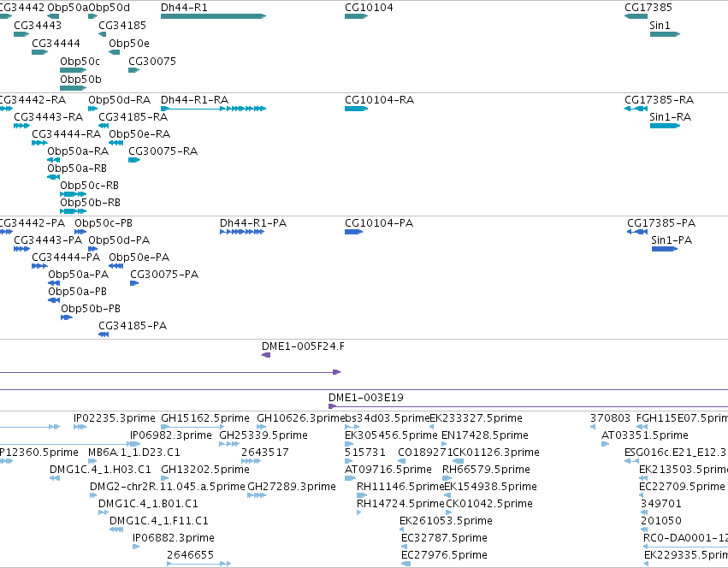728x568 pixels.
Task: Click the CG34444 gene label
Action: point(56,44)
